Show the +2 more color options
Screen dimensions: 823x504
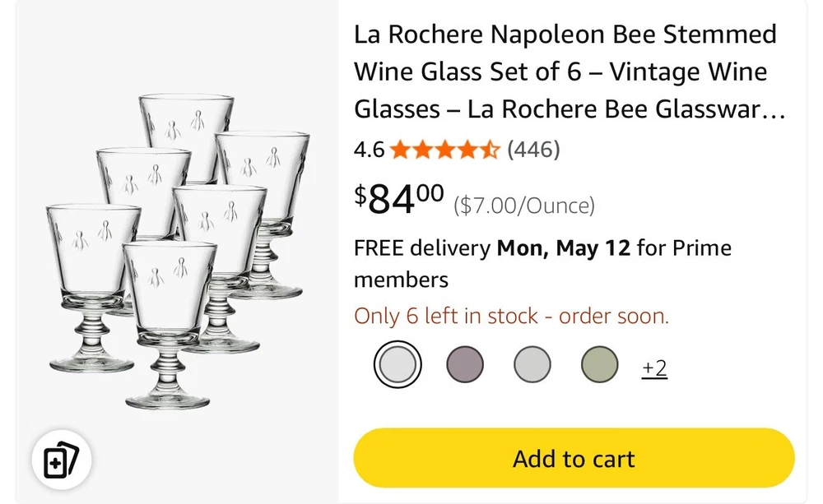click(654, 368)
